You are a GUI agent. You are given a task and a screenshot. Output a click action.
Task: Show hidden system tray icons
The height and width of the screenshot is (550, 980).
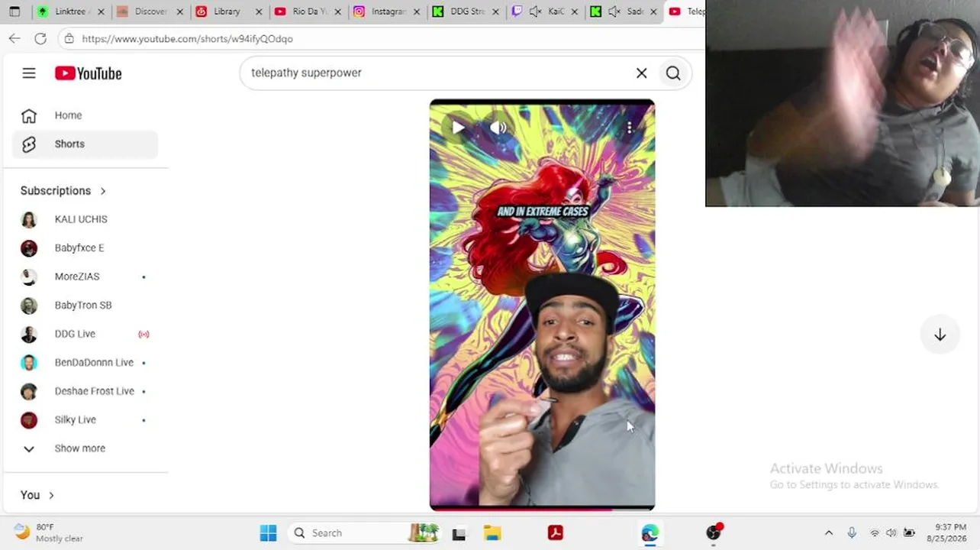click(829, 533)
